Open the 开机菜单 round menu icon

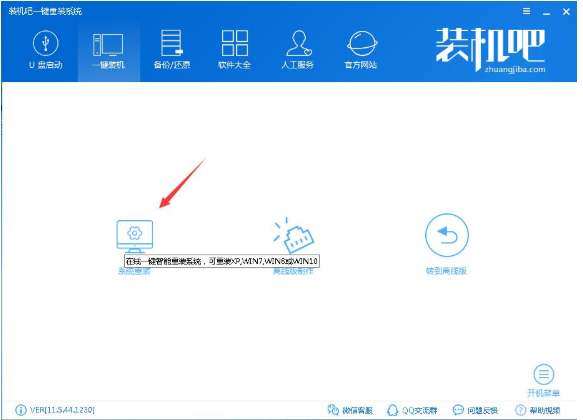coord(544,374)
